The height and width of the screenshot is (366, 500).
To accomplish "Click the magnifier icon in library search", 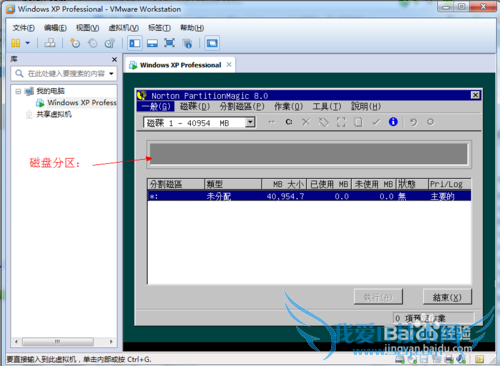I will (19, 73).
